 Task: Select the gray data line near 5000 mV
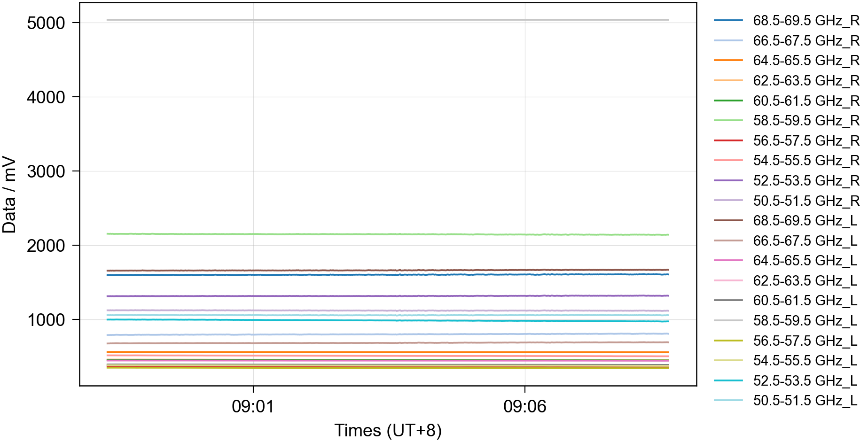pyautogui.click(x=388, y=20)
